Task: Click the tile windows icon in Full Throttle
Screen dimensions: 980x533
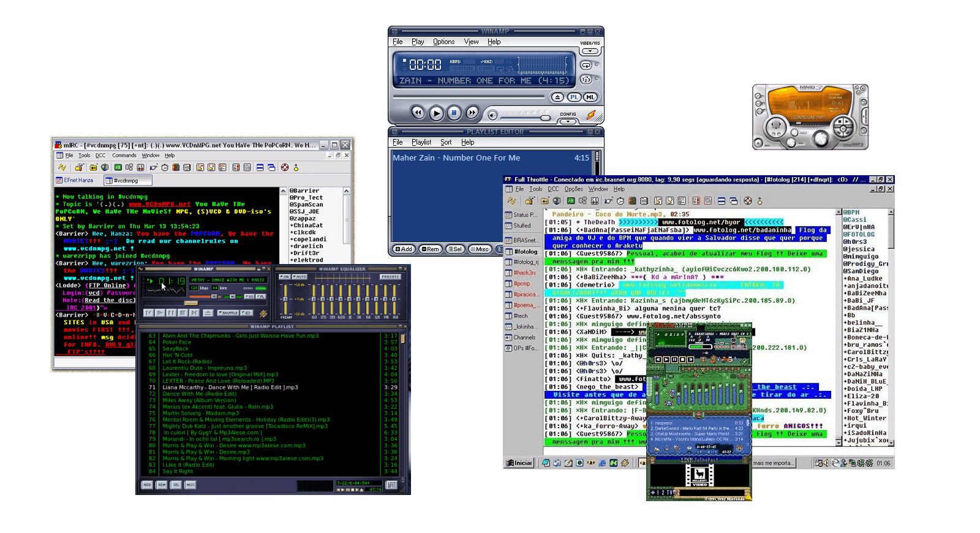Action: (x=722, y=201)
